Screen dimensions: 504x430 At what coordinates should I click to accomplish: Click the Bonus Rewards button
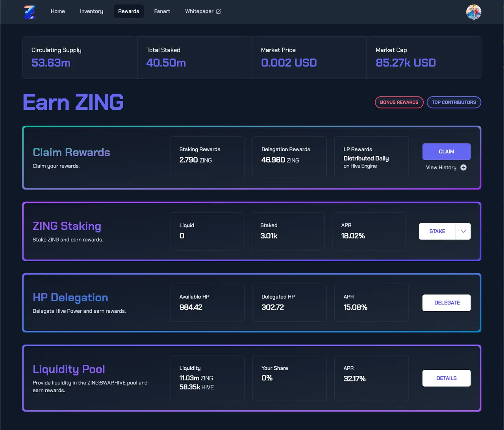[x=399, y=102]
